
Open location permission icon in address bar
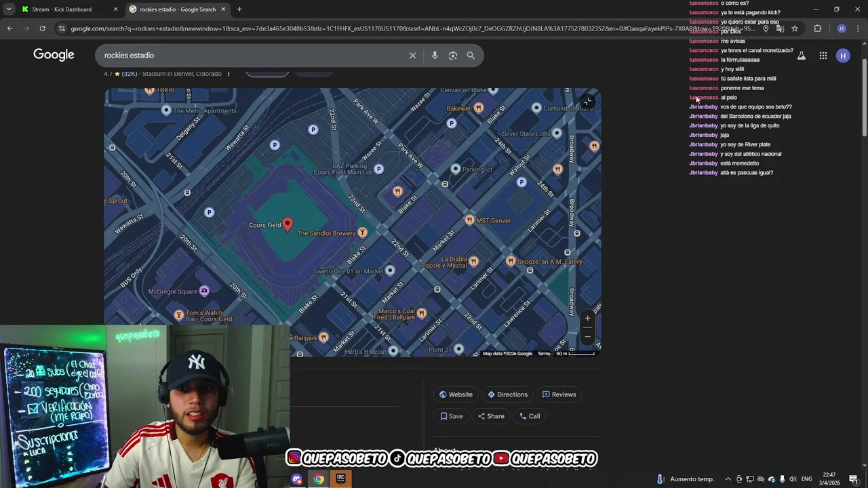coord(766,28)
